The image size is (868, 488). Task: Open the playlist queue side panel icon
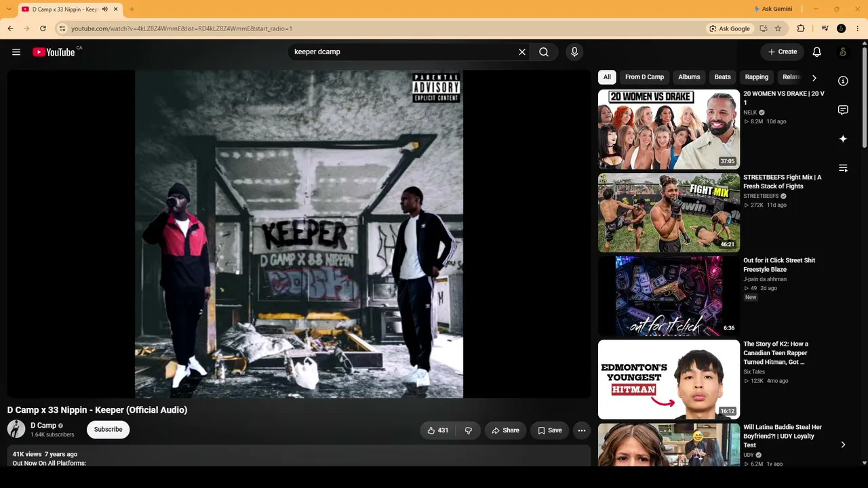tap(843, 168)
